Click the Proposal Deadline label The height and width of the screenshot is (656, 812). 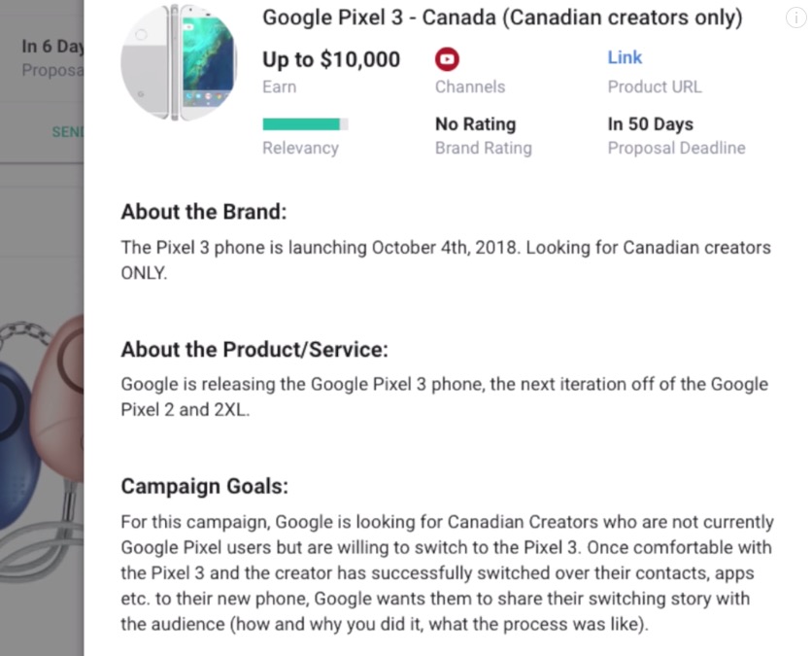676,148
